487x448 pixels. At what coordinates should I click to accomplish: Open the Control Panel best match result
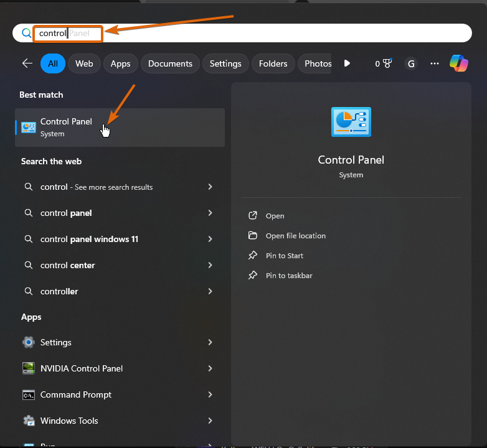pos(120,128)
